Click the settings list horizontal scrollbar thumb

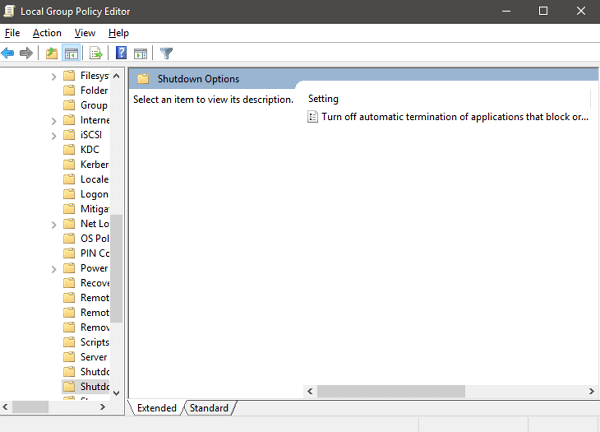click(x=391, y=391)
